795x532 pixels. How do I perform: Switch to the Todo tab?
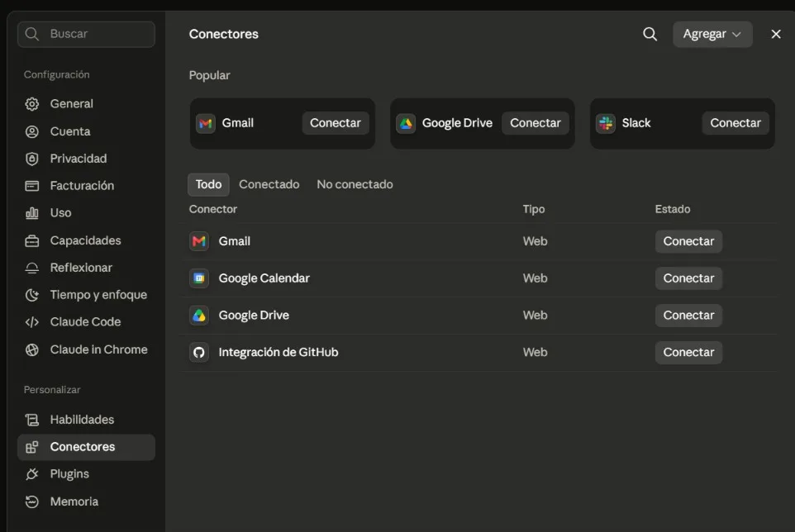[208, 184]
